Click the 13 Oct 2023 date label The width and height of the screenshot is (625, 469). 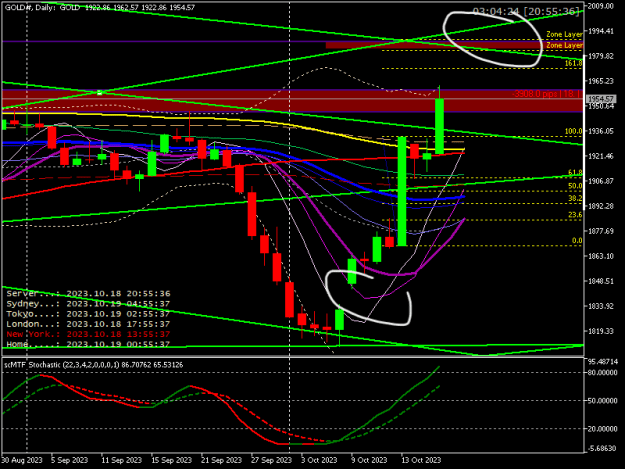click(421, 460)
